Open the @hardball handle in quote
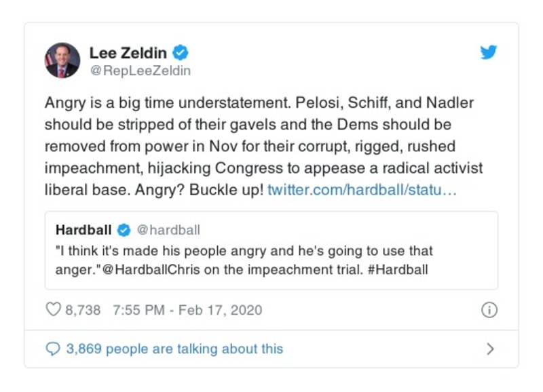 tap(170, 230)
